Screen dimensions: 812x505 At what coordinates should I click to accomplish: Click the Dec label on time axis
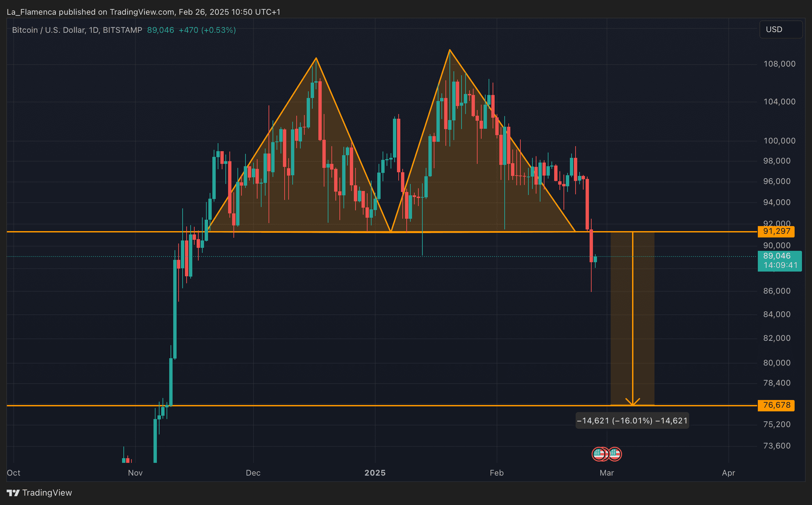(x=253, y=473)
